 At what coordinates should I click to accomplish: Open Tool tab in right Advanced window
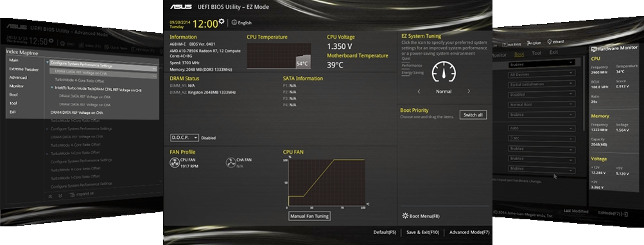pos(536,53)
